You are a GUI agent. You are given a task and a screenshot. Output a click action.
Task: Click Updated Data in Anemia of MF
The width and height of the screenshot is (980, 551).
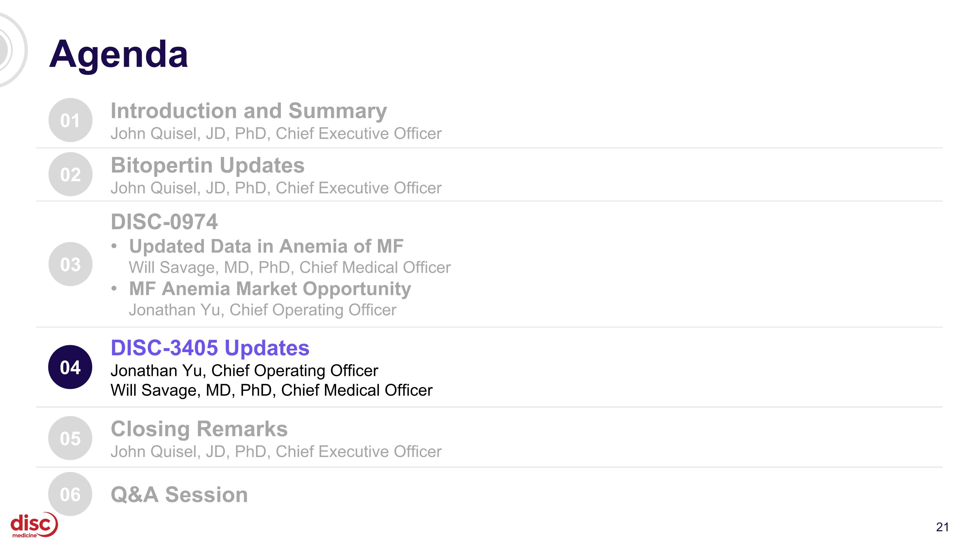(266, 246)
